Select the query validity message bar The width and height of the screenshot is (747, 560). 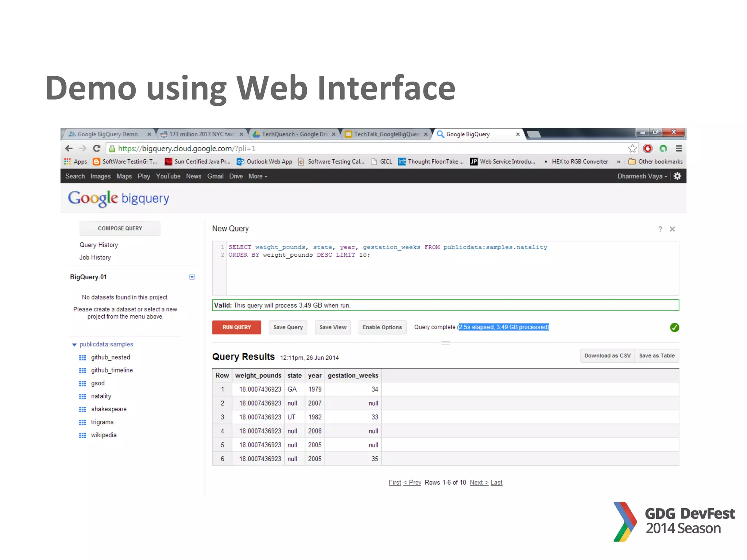click(x=445, y=305)
